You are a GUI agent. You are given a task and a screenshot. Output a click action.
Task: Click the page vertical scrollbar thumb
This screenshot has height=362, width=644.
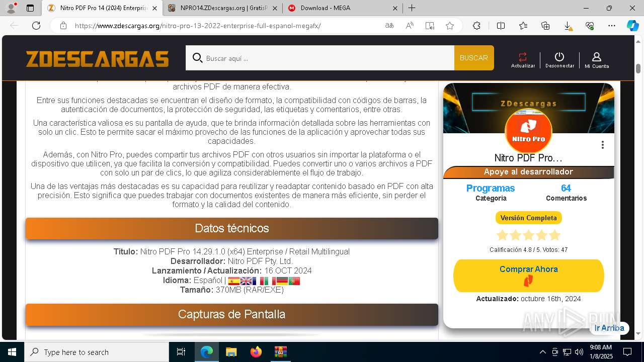[x=638, y=68]
